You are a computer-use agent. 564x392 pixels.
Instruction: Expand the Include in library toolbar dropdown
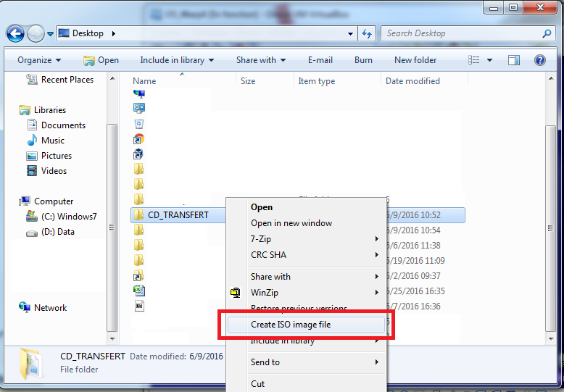[177, 60]
